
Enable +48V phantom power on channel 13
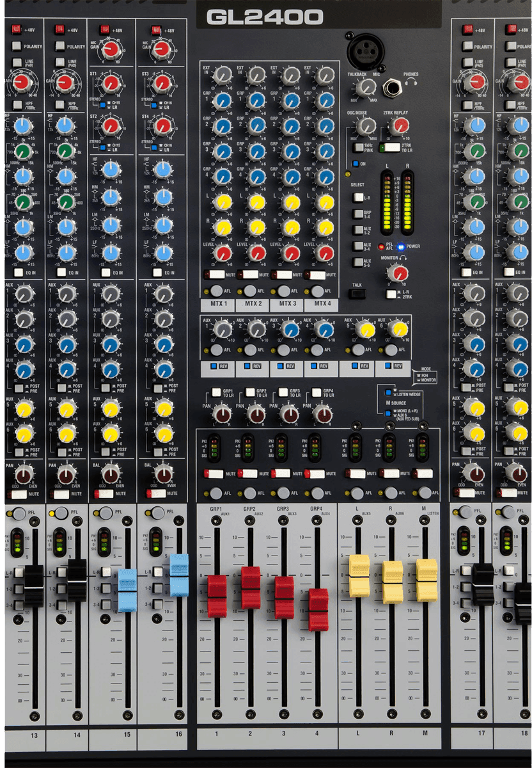16,29
